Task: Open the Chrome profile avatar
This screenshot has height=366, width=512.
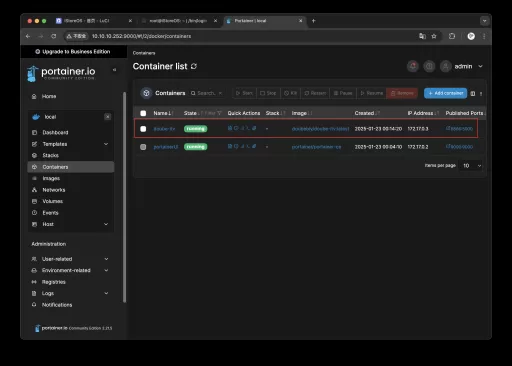Action: (x=471, y=36)
